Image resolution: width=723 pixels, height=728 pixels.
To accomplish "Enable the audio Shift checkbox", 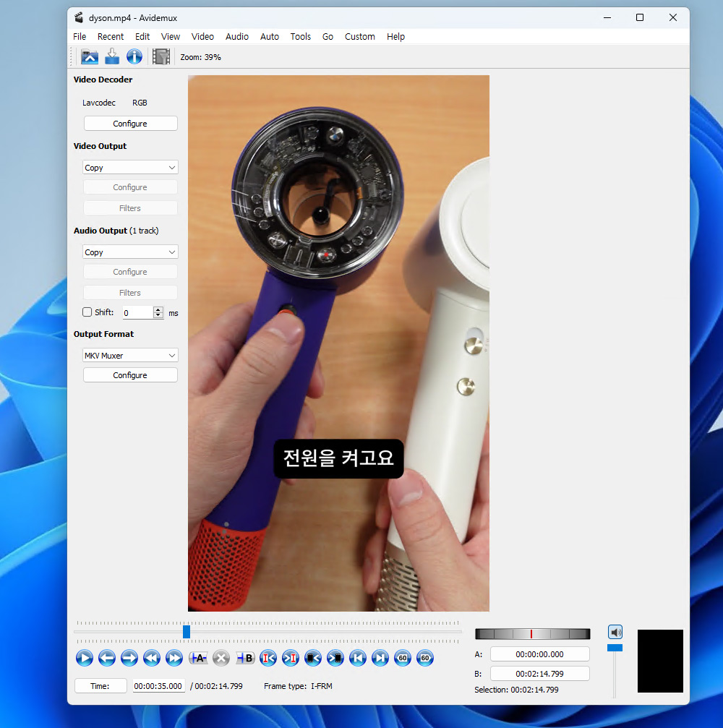I will pyautogui.click(x=87, y=312).
